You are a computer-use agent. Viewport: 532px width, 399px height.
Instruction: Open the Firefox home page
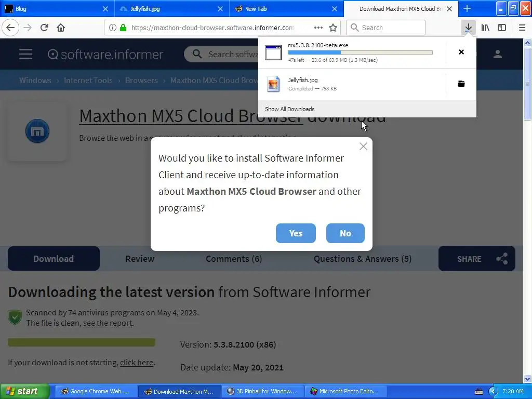pyautogui.click(x=61, y=28)
